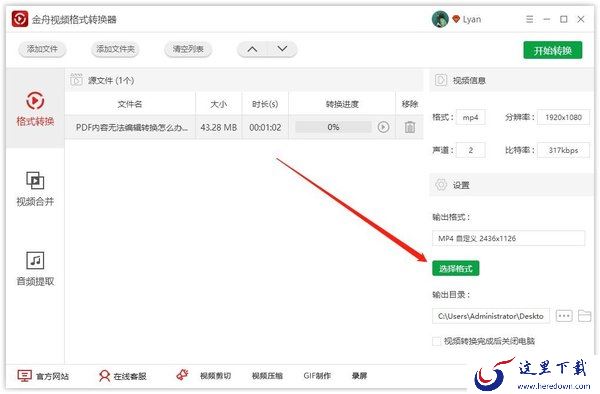Select the 格式转换 sidebar tab
The width and height of the screenshot is (600, 394).
35,109
